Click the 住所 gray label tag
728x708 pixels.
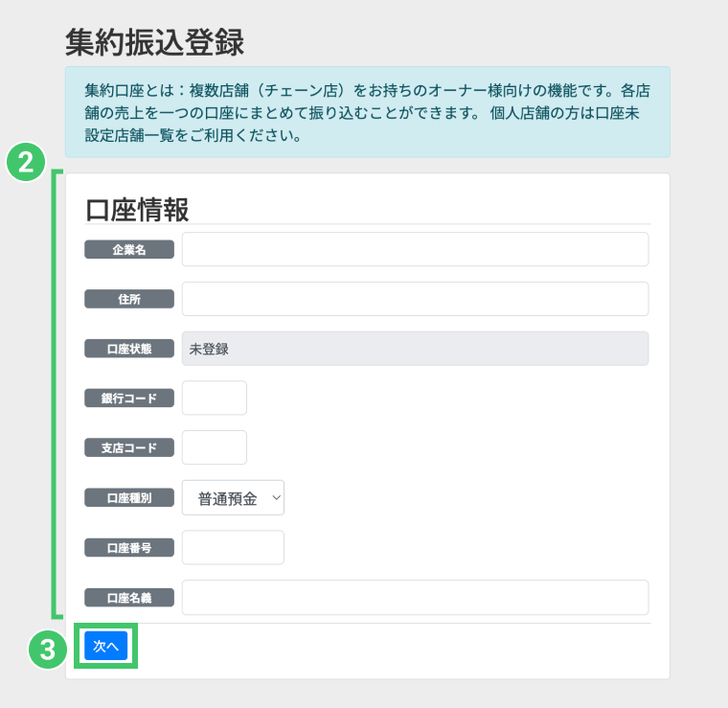pos(129,300)
